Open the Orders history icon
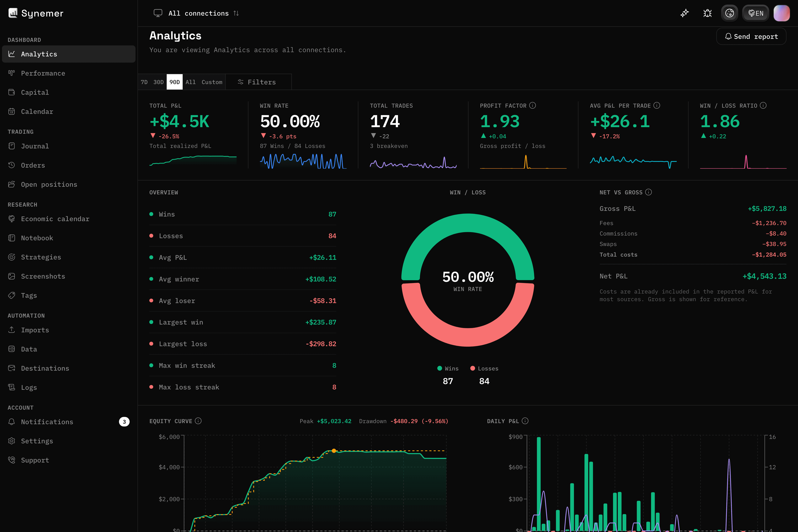798x532 pixels. pyautogui.click(x=12, y=165)
